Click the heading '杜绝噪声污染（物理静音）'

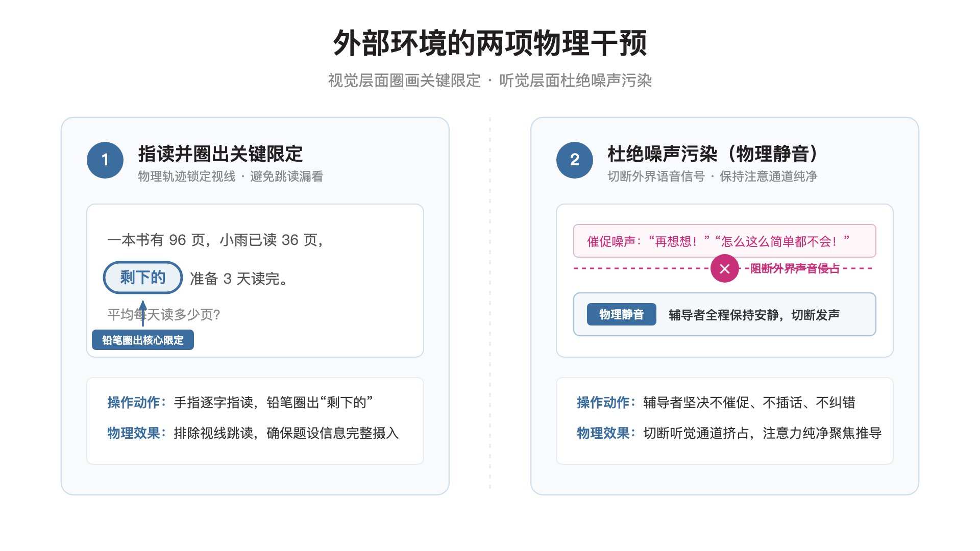[713, 154]
